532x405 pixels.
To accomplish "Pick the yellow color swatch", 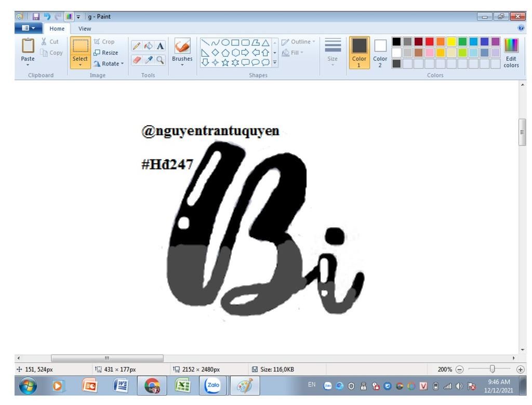I will pos(451,42).
